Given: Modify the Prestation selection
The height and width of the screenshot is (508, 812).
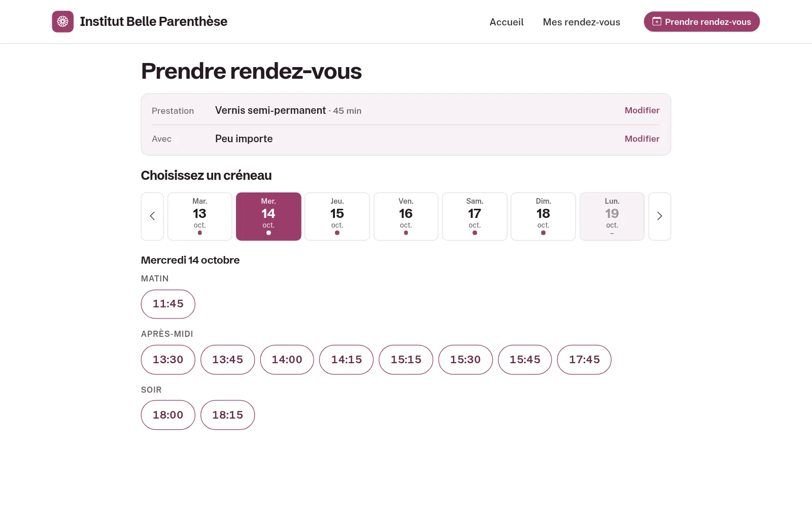Looking at the screenshot, I should point(642,110).
